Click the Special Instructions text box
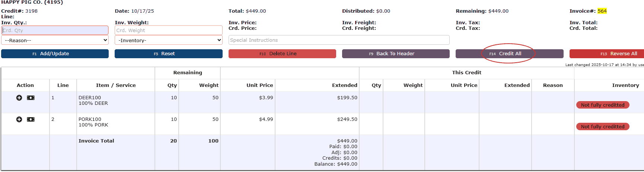The image size is (644, 172). 339,40
